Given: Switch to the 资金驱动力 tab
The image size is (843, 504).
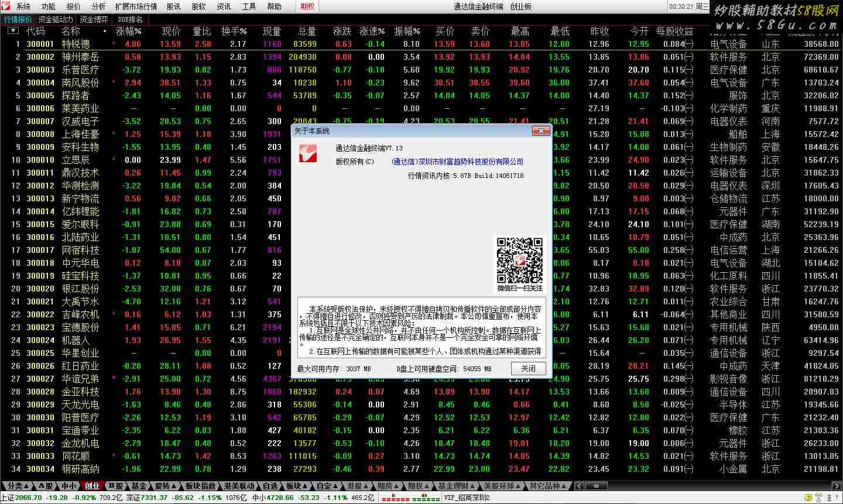Looking at the screenshot, I should [x=56, y=19].
